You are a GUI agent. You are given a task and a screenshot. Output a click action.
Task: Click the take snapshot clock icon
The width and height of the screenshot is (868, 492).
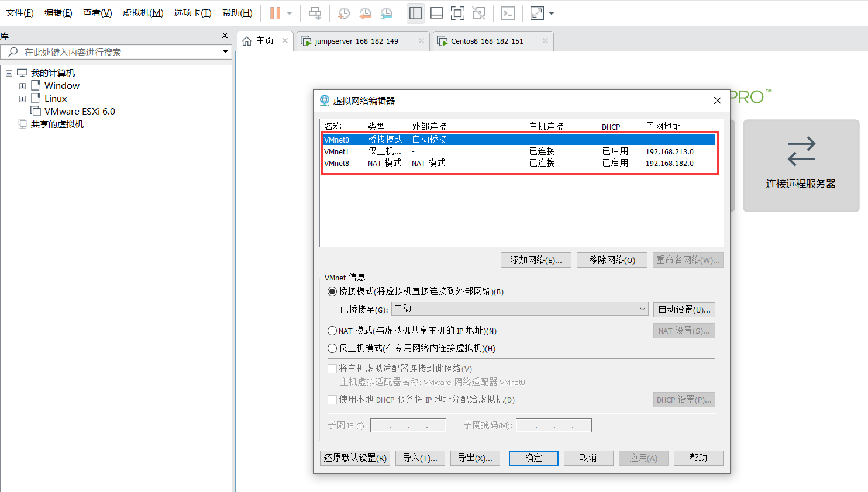point(344,13)
